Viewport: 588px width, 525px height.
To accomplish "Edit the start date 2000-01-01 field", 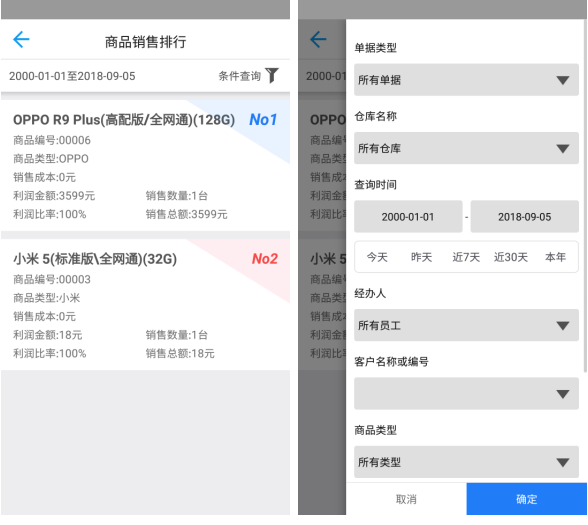I will (x=408, y=217).
